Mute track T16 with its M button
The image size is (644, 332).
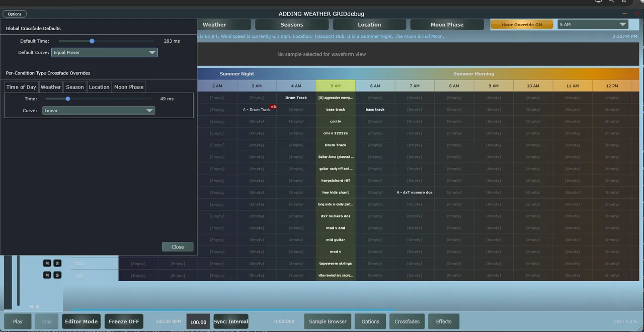[47, 275]
